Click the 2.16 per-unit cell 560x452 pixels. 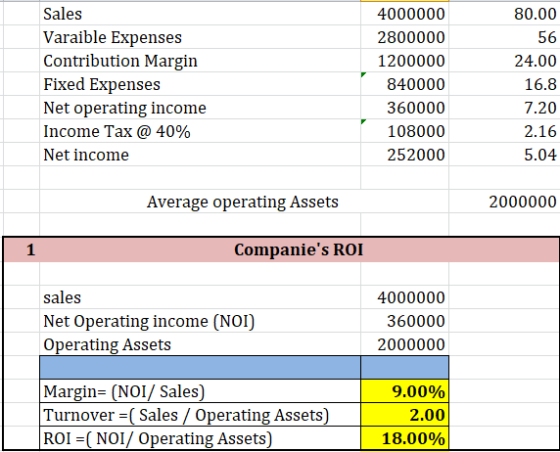coord(504,131)
